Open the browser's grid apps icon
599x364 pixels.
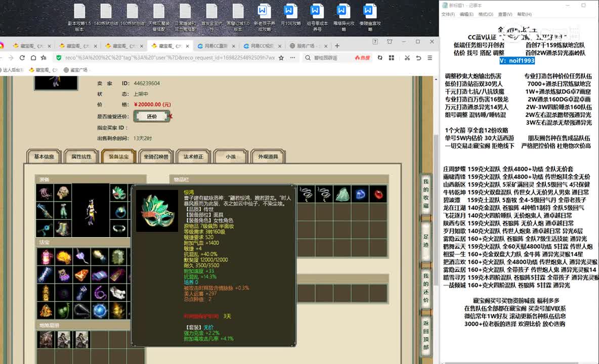391,58
